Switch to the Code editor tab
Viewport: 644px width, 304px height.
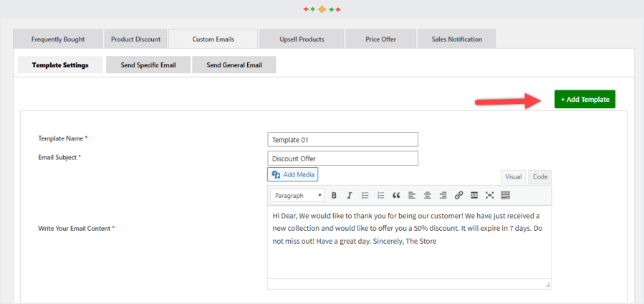tap(540, 176)
